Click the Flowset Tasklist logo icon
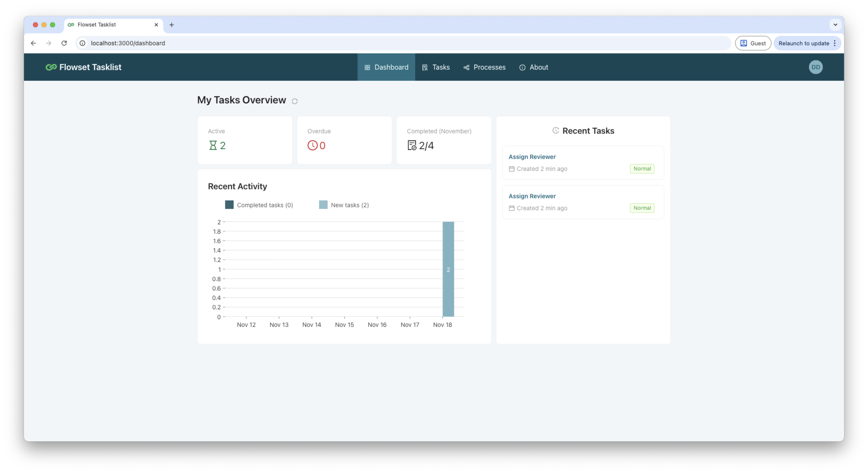The height and width of the screenshot is (473, 868). 51,67
